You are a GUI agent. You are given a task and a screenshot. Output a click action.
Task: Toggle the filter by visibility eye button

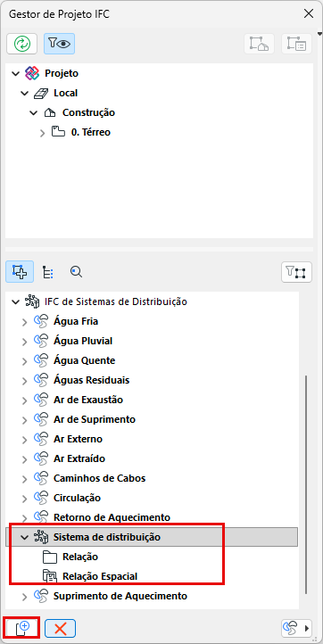[59, 44]
